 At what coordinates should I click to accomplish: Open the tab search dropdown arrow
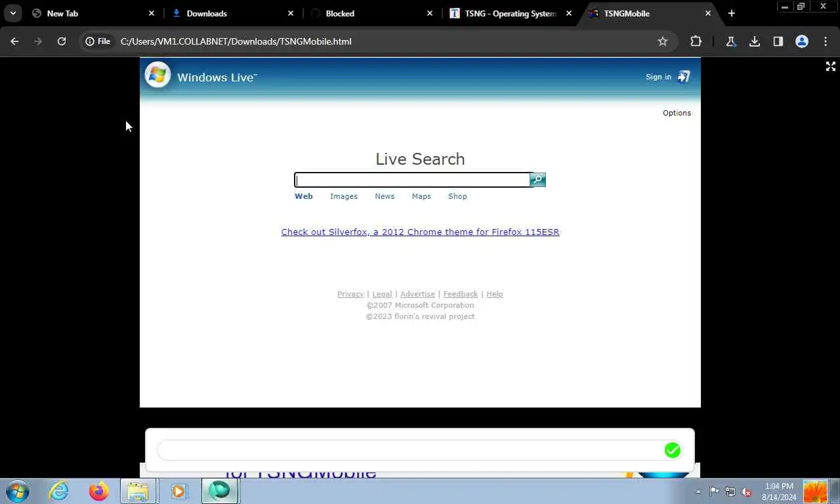point(12,13)
